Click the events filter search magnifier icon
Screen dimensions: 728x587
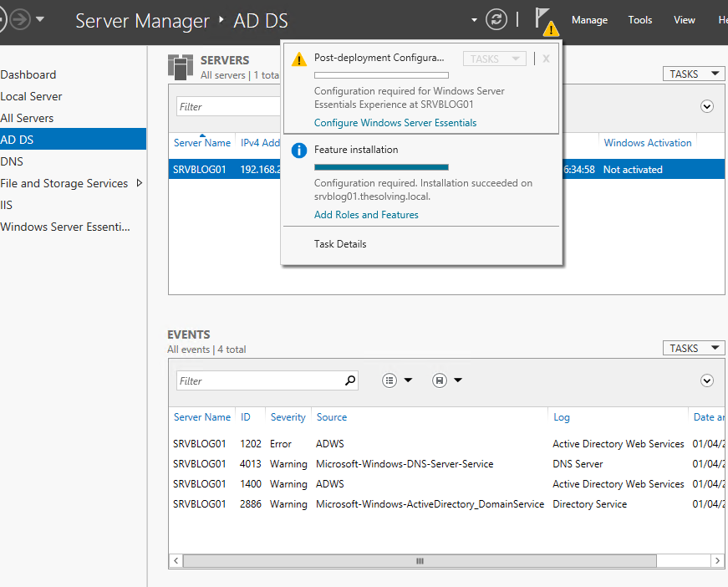pos(350,380)
